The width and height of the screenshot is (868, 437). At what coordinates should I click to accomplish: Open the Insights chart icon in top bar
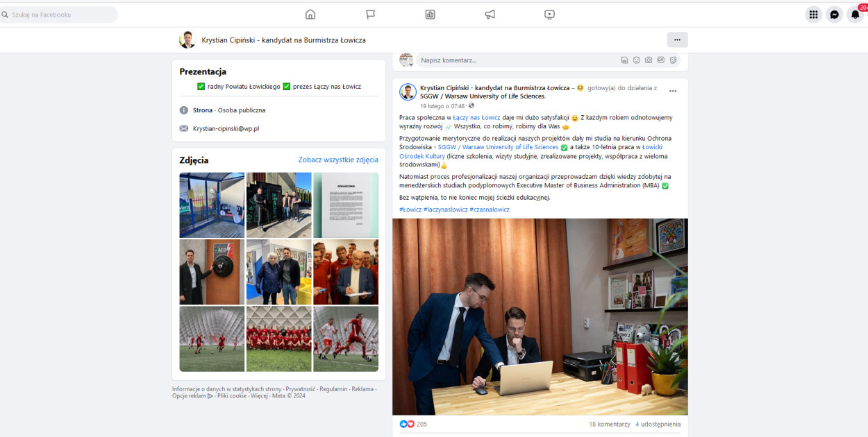click(x=430, y=15)
